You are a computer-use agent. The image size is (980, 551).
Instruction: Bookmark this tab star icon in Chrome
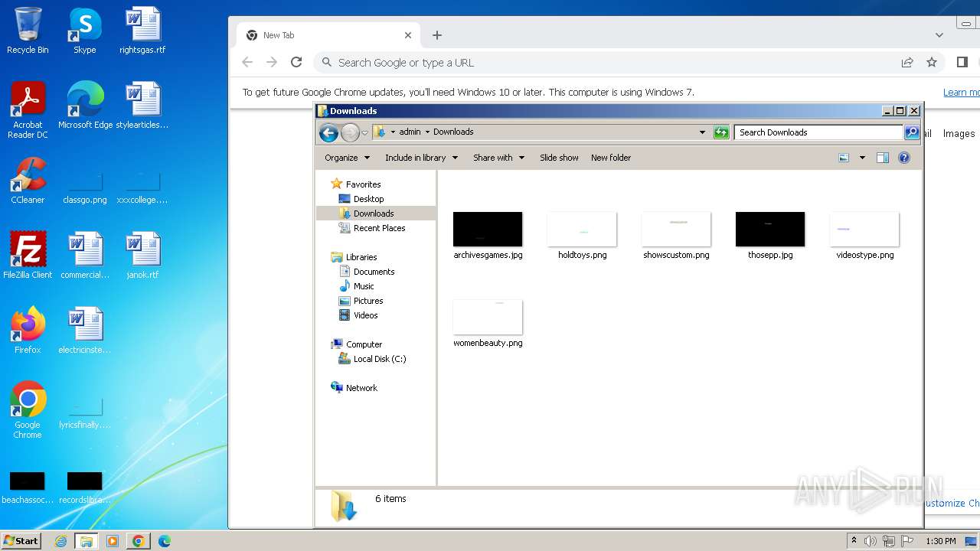932,63
